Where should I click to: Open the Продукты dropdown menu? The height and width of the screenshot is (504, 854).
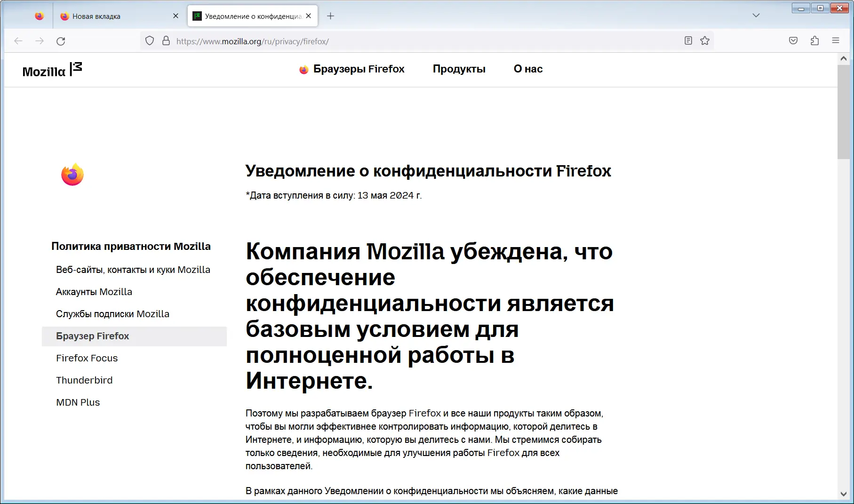tap(459, 69)
